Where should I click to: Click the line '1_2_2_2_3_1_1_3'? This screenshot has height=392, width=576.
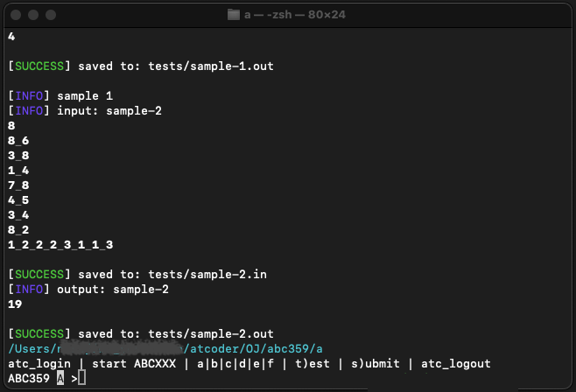[x=60, y=244]
